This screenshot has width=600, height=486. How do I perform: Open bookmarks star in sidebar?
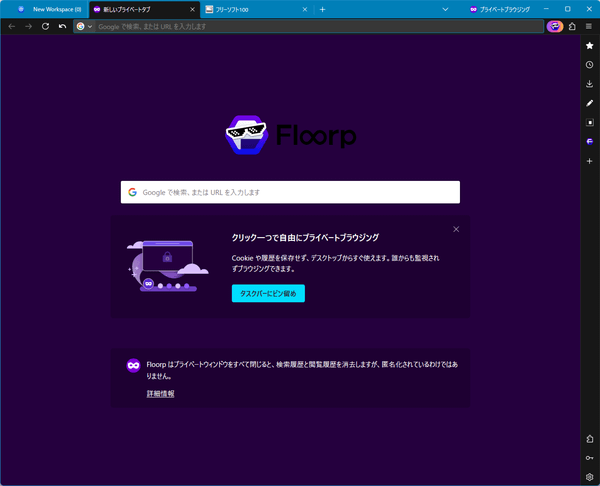[x=590, y=46]
